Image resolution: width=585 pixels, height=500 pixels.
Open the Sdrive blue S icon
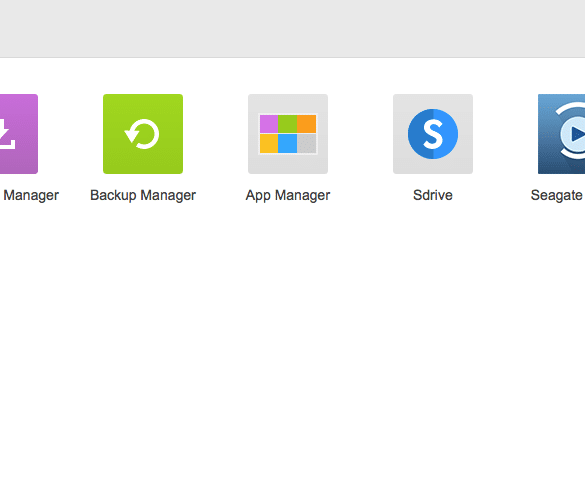433,134
